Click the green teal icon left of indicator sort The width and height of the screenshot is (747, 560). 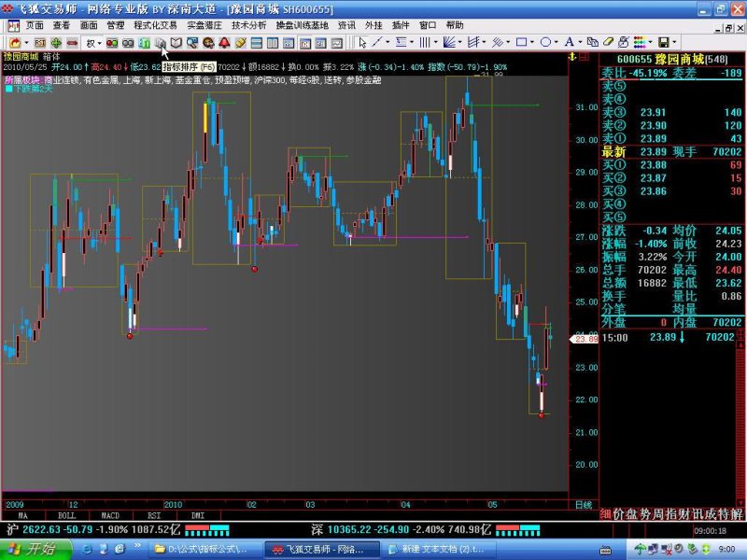(x=144, y=43)
